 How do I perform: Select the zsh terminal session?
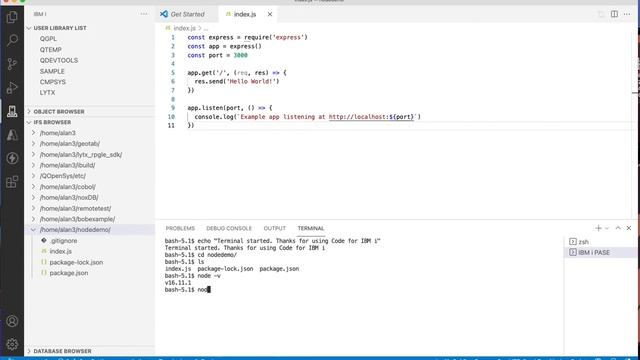point(600,242)
